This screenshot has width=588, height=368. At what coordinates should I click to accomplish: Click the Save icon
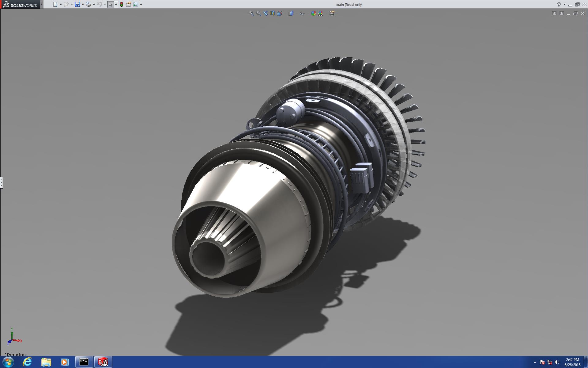tap(77, 4)
